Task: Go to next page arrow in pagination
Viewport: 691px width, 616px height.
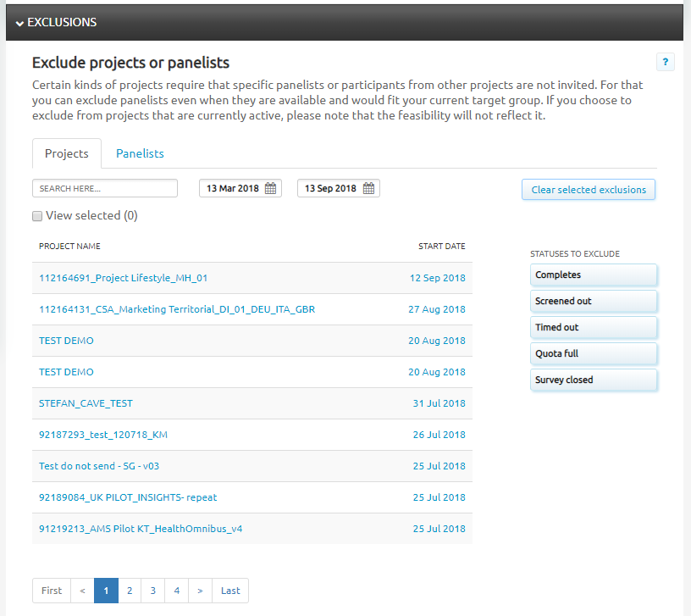Action: pyautogui.click(x=200, y=591)
